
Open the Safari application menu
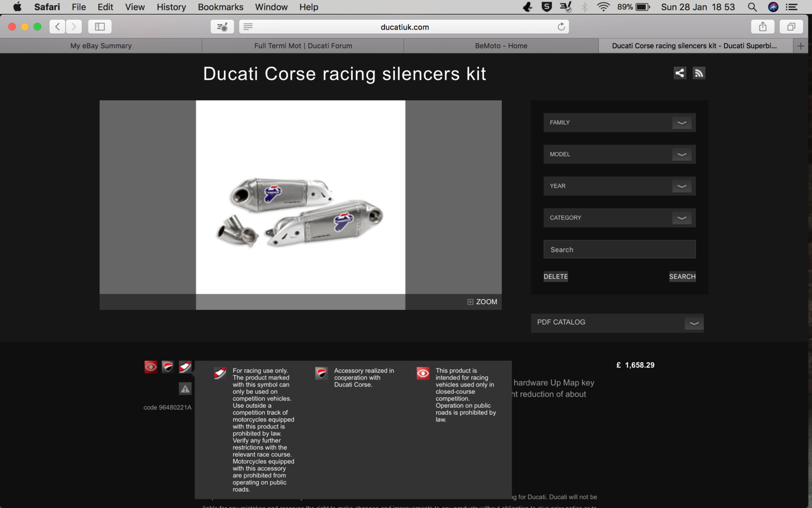(x=47, y=7)
